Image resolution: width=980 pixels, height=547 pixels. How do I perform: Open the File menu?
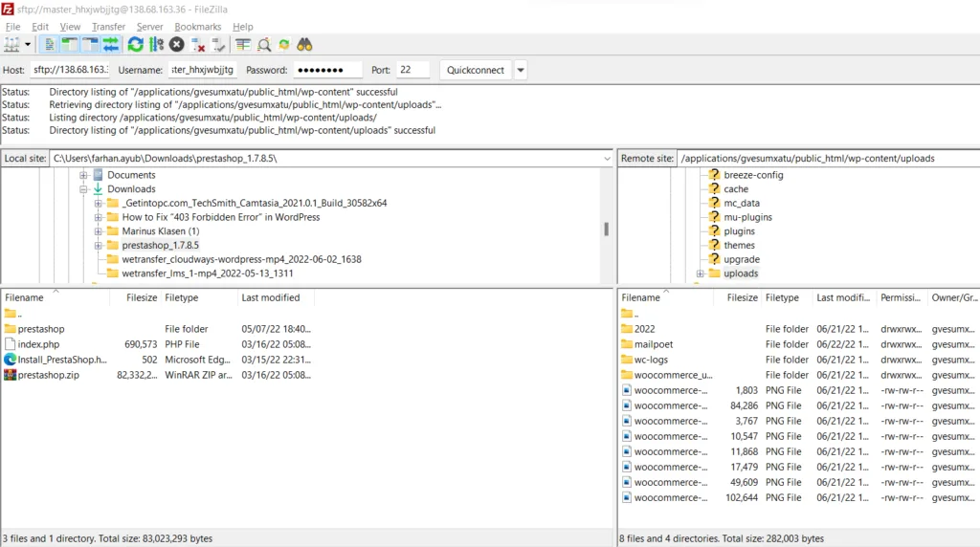[12, 27]
